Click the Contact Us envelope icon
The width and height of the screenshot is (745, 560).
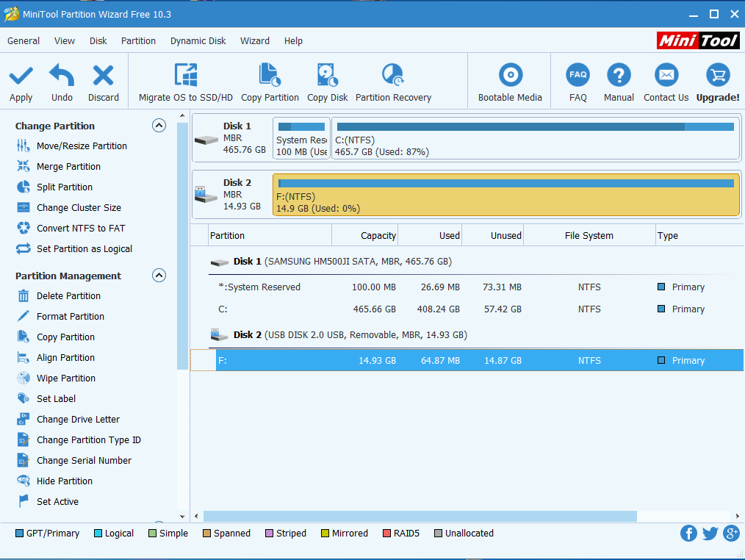(666, 75)
